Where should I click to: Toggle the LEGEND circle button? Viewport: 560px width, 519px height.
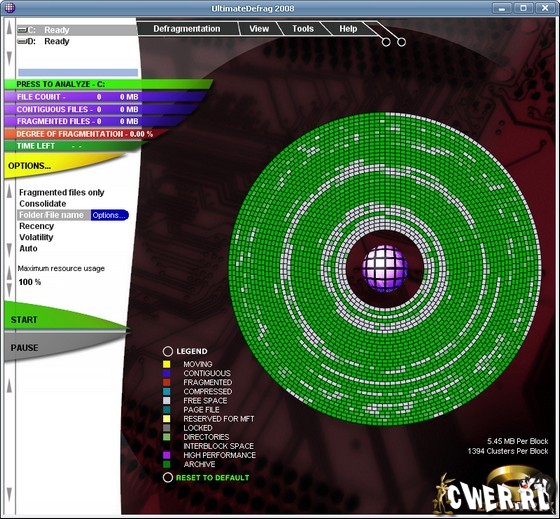click(x=168, y=351)
